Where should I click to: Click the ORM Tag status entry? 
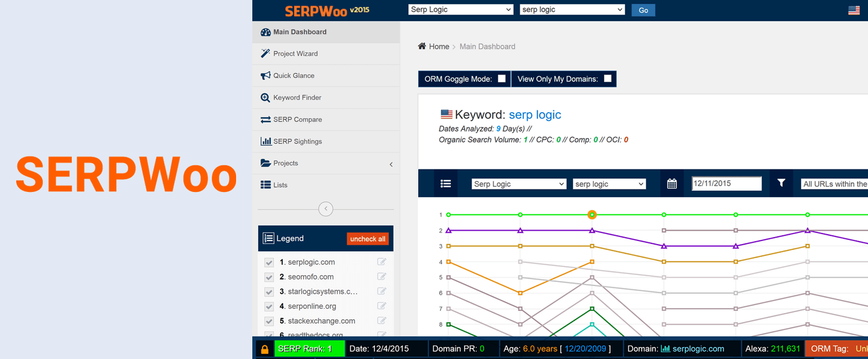coord(837,349)
